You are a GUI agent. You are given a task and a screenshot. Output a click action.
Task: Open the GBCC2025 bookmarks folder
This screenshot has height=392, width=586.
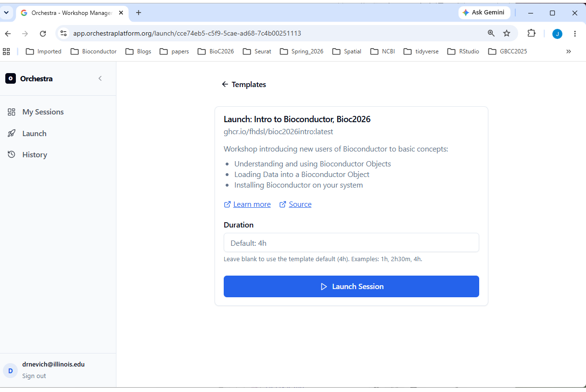click(508, 51)
